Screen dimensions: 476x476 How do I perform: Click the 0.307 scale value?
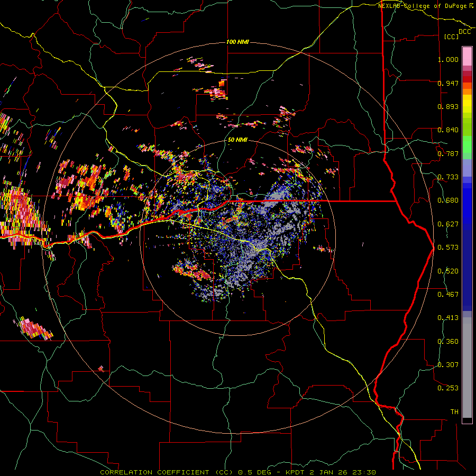[448, 365]
